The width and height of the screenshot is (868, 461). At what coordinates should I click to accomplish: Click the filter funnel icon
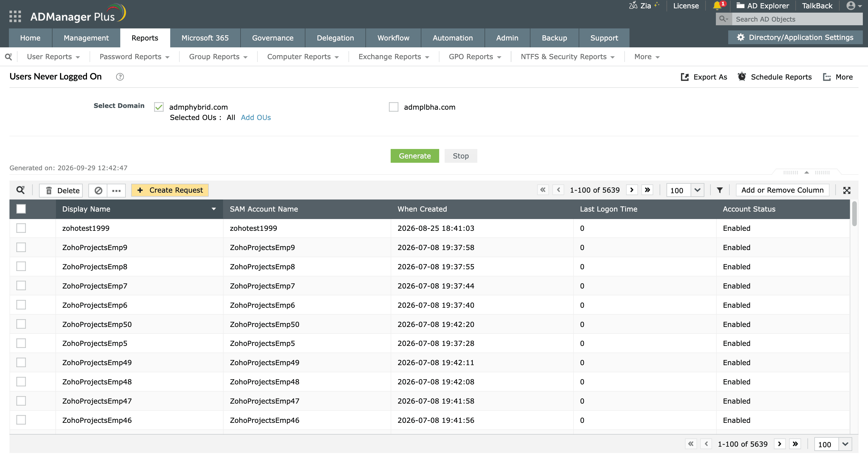click(720, 190)
